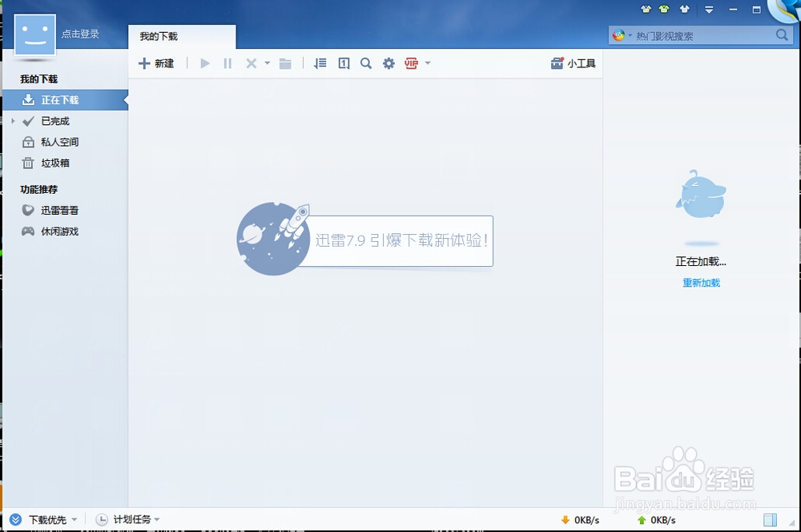Expand the dropdown next to VIP icon
Screen dimensions: 801x532
coord(428,63)
